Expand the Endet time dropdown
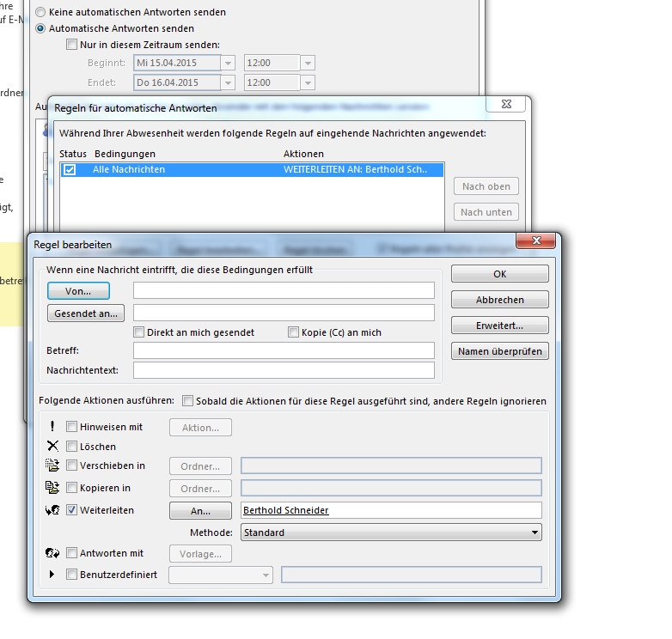 308,83
